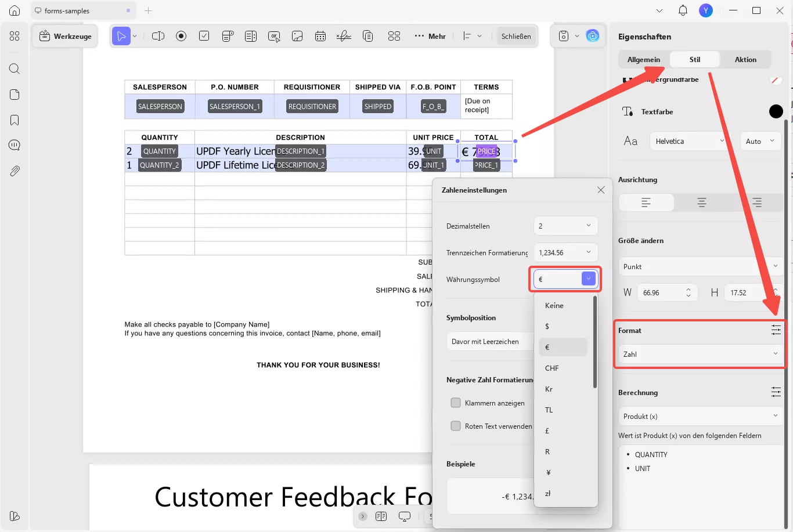Enable Klammern anzeigen checkbox
This screenshot has width=793, height=532.
coord(456,403)
